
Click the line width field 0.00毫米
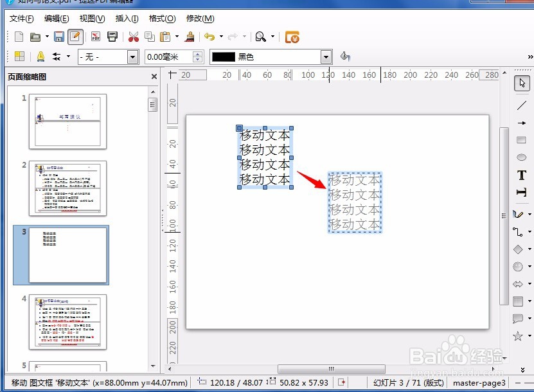169,57
